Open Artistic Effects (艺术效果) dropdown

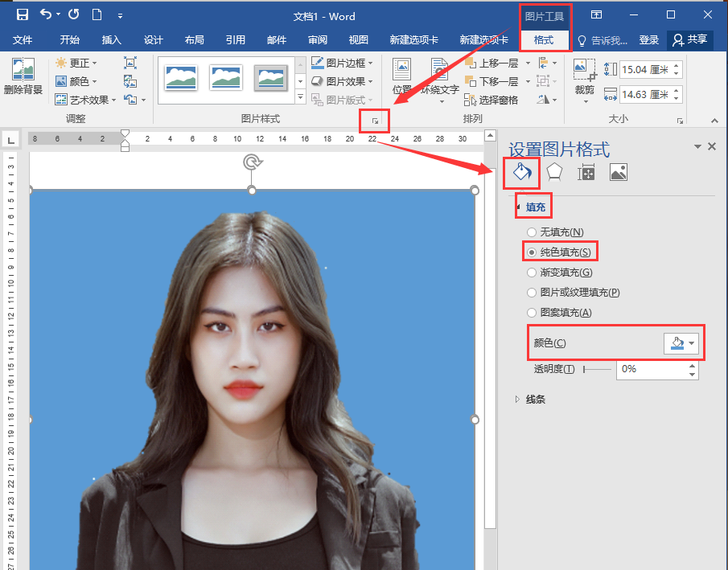[x=85, y=100]
